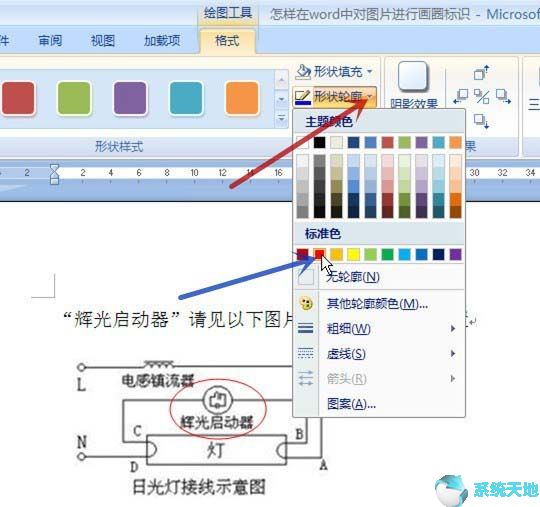Open 其他轮廓颜色(M)... option
This screenshot has height=507, width=540.
[379, 304]
